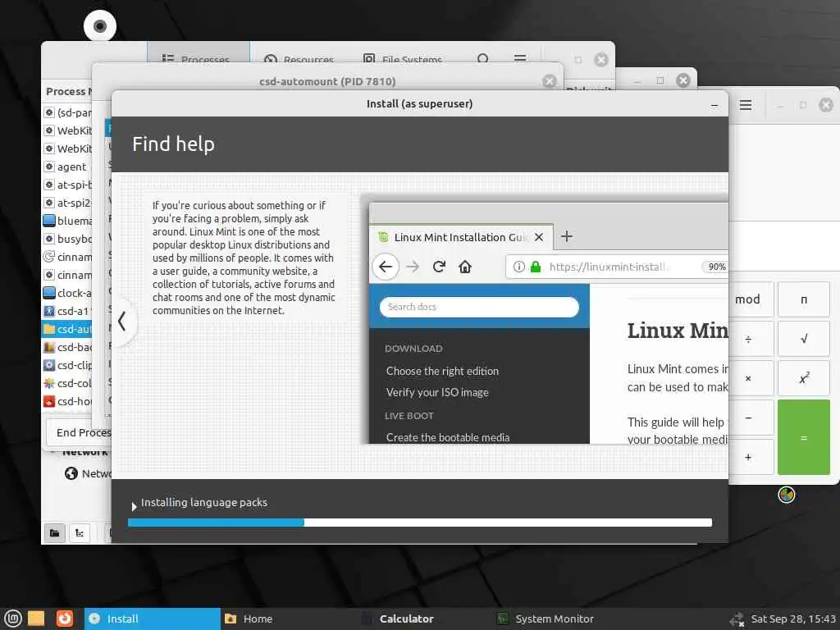This screenshot has width=840, height=630.
Task: Sort by the Process Name column header
Action: tap(67, 92)
